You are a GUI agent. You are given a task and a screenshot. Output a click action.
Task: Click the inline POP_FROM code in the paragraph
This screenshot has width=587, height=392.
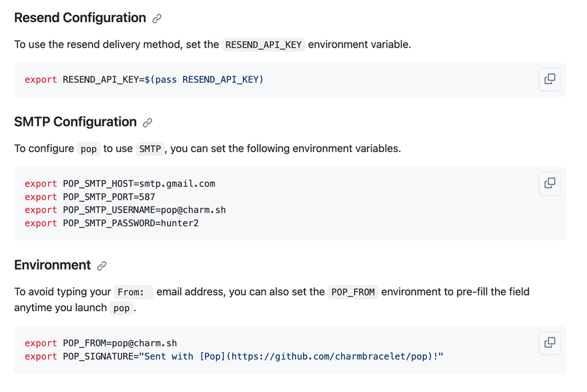click(x=353, y=292)
